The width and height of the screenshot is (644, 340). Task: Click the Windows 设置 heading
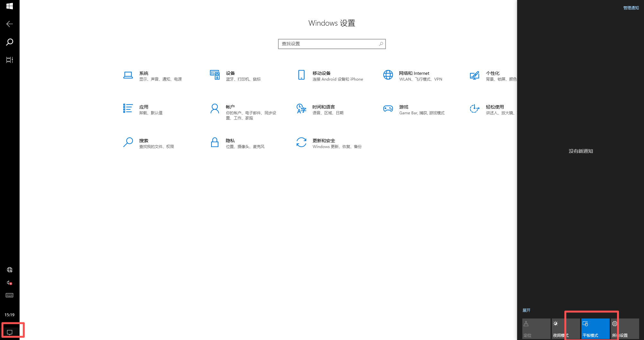click(332, 23)
